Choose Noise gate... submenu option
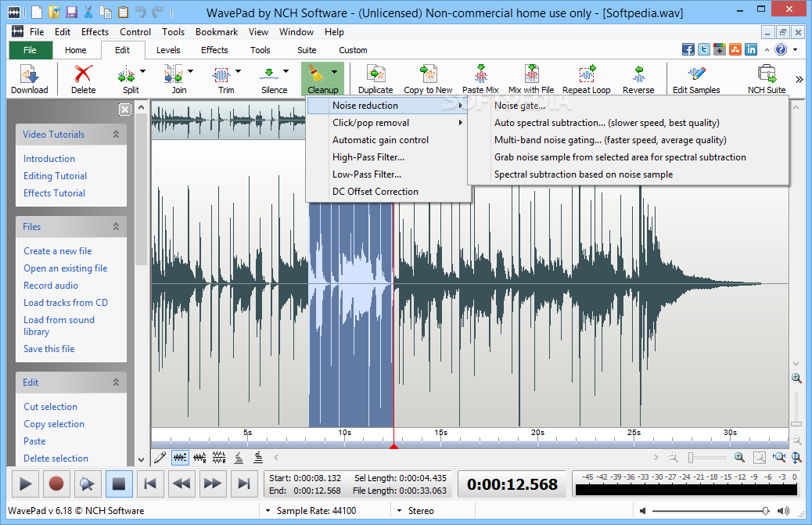The image size is (812, 525). (x=628, y=106)
